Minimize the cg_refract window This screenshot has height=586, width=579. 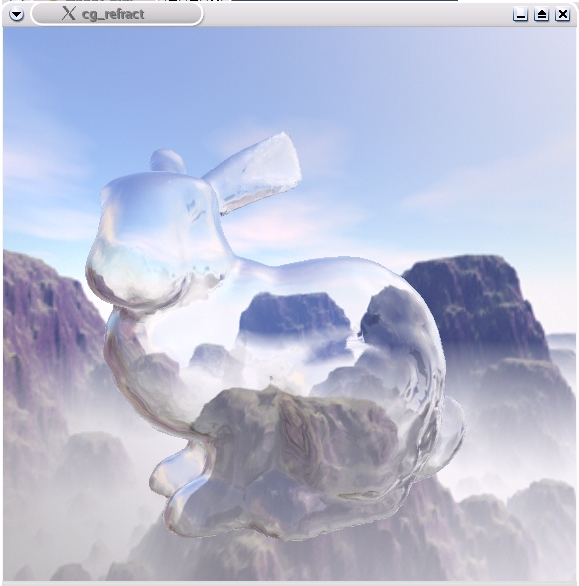click(520, 15)
